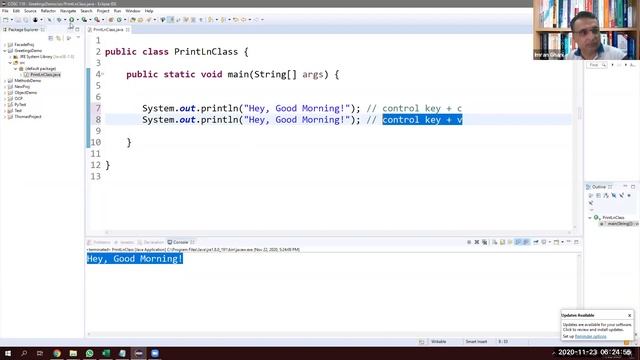The height and width of the screenshot is (360, 640).
Task: Open File Explorer from the taskbar
Action: [73, 353]
